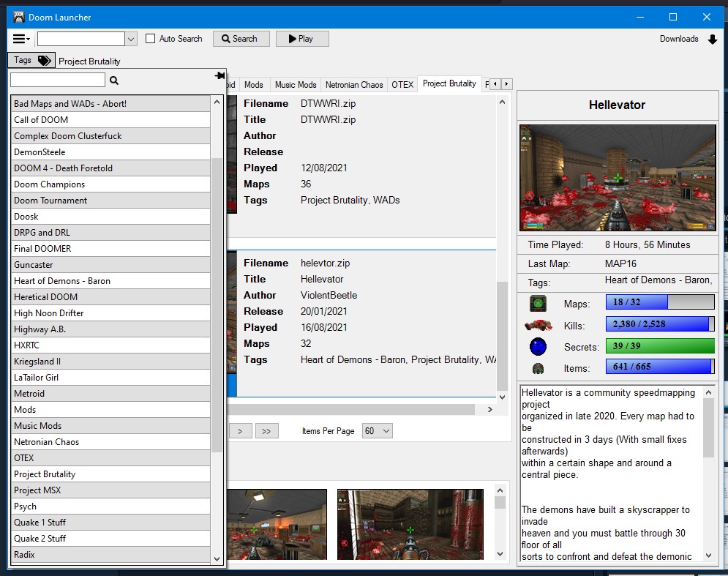The image size is (728, 576).
Task: Open the Netronian Chaos tab
Action: pos(354,85)
